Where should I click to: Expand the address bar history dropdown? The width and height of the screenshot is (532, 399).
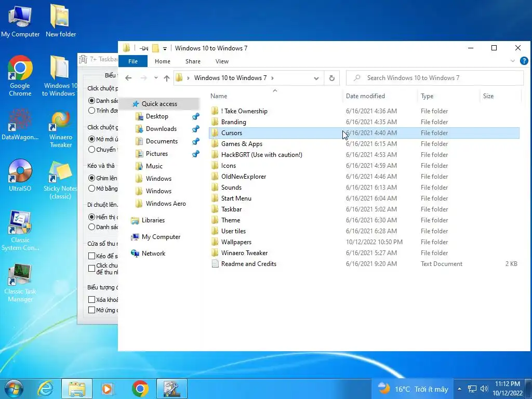click(316, 78)
